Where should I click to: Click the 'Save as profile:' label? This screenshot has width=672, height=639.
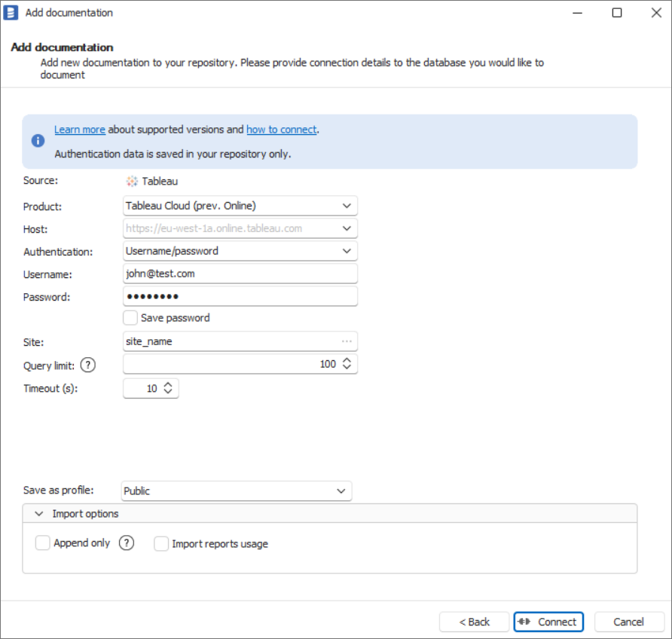(58, 491)
